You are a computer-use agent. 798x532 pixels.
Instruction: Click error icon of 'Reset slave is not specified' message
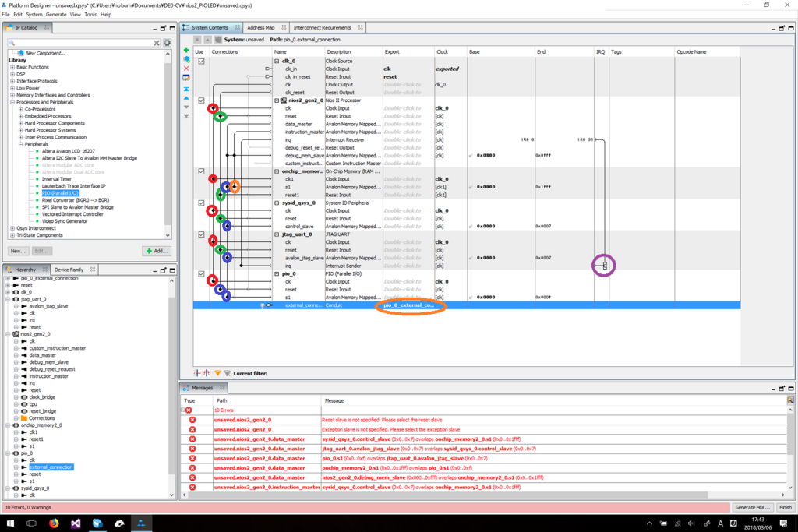[x=192, y=420]
